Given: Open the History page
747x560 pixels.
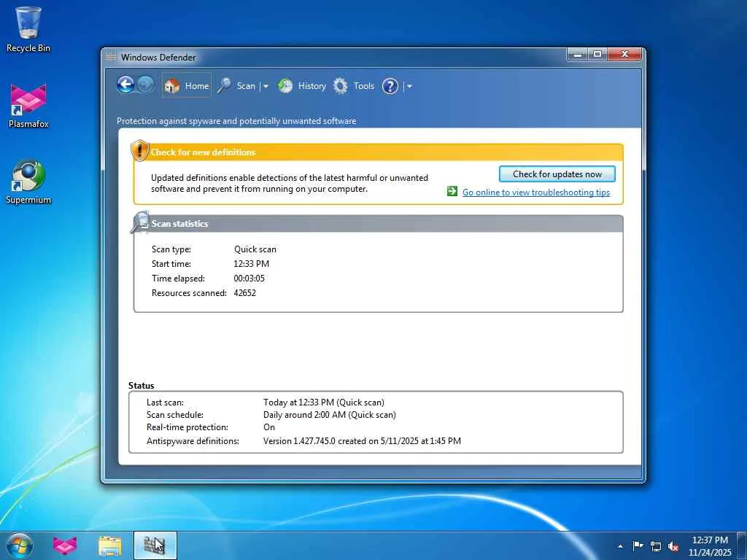Looking at the screenshot, I should tap(311, 86).
